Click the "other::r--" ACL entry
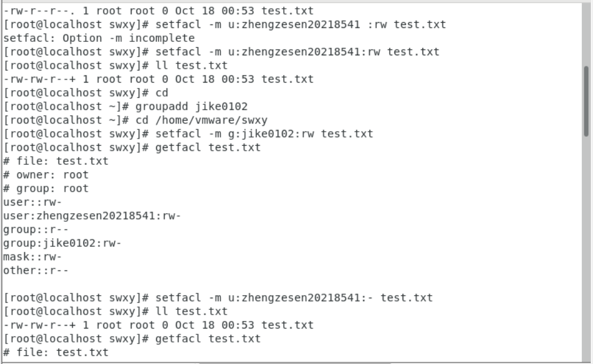 click(36, 270)
